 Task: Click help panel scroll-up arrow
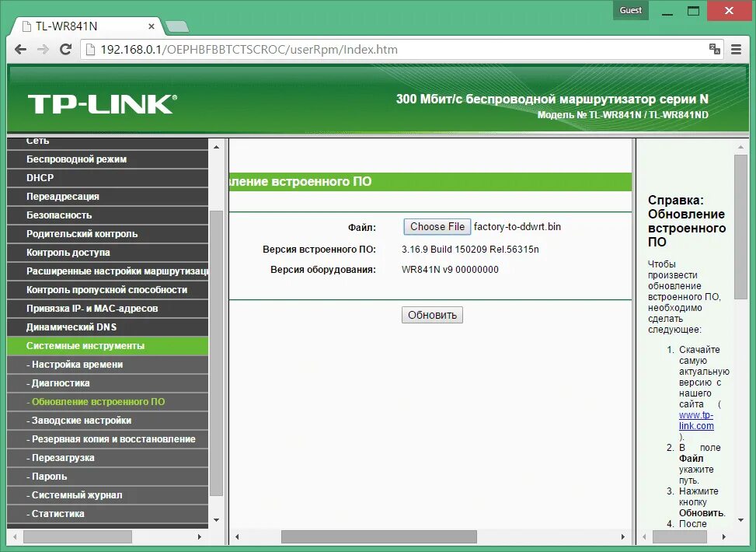point(740,147)
